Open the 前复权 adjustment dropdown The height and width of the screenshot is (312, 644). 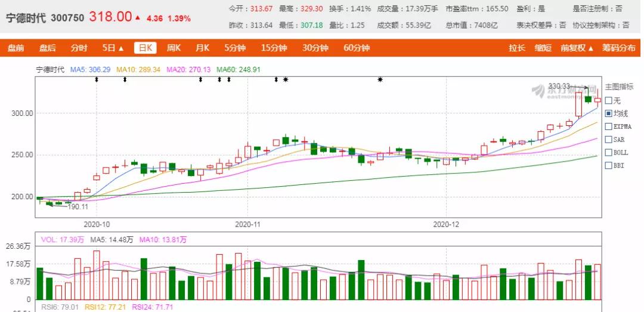pyautogui.click(x=577, y=48)
